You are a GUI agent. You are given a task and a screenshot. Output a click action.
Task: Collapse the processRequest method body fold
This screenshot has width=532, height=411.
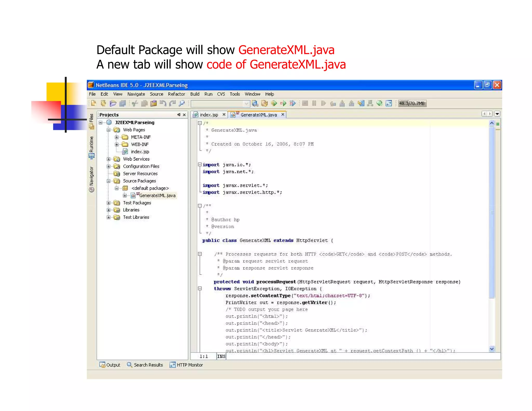coord(200,288)
